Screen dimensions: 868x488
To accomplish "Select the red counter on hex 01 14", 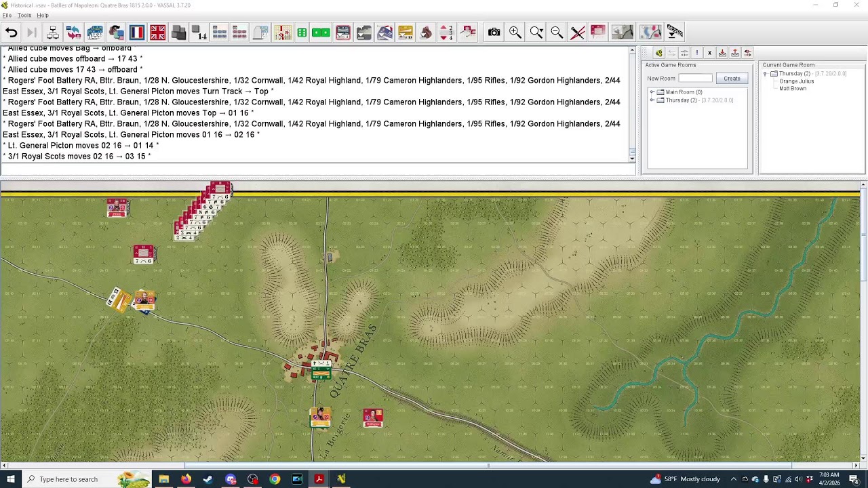I will click(x=117, y=208).
